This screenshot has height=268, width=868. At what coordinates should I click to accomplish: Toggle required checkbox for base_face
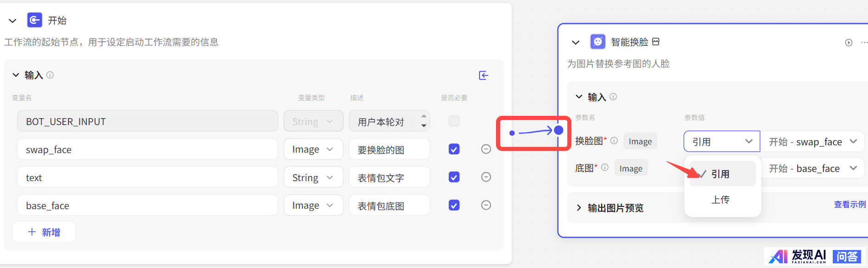454,205
